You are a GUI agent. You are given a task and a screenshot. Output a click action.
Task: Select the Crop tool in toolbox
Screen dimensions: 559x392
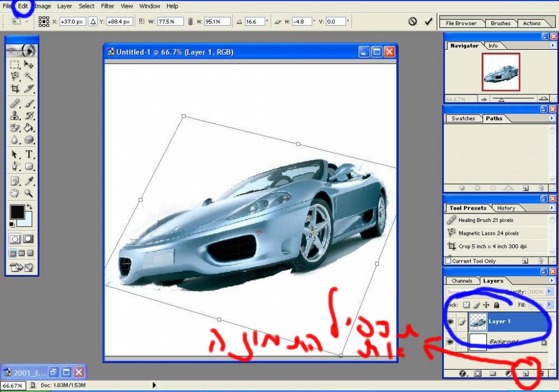click(x=15, y=88)
